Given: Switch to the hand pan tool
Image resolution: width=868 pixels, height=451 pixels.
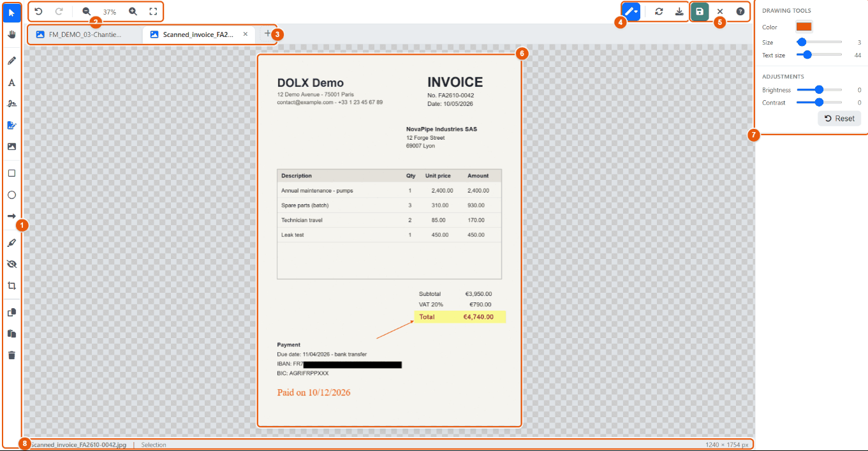Looking at the screenshot, I should [11, 34].
